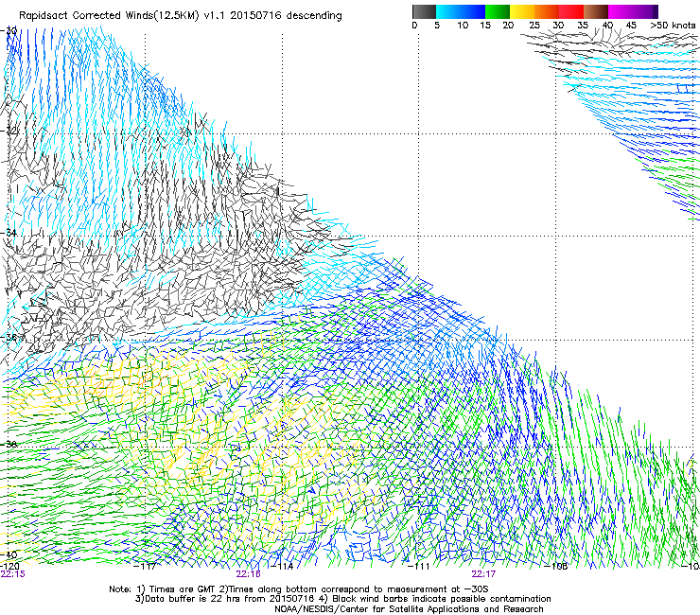Click the '25' legend scale label
Image resolution: width=700 pixels, height=615 pixels.
534,26
